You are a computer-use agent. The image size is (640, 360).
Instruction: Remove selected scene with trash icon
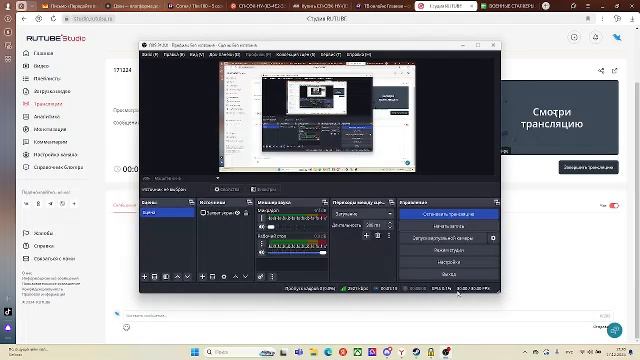tap(155, 277)
